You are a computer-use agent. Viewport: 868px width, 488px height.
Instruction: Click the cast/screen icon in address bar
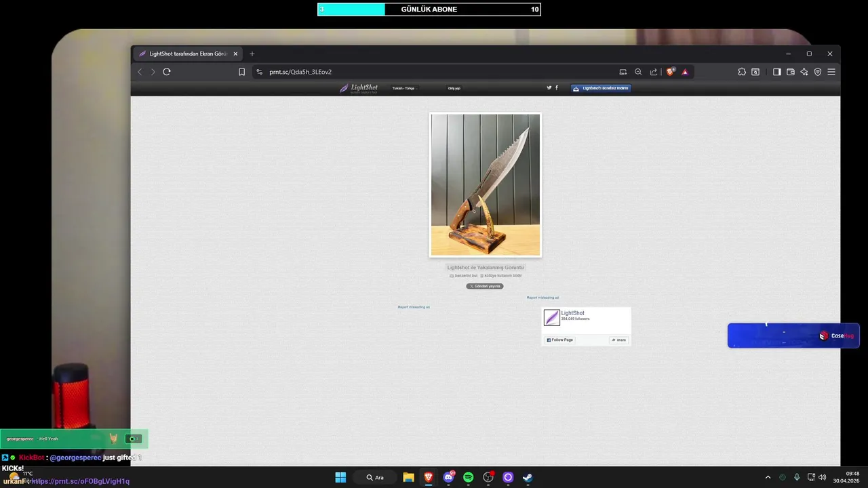pyautogui.click(x=623, y=72)
